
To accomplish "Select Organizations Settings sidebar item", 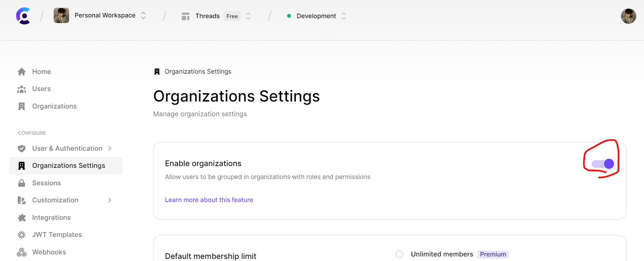I will point(68,166).
